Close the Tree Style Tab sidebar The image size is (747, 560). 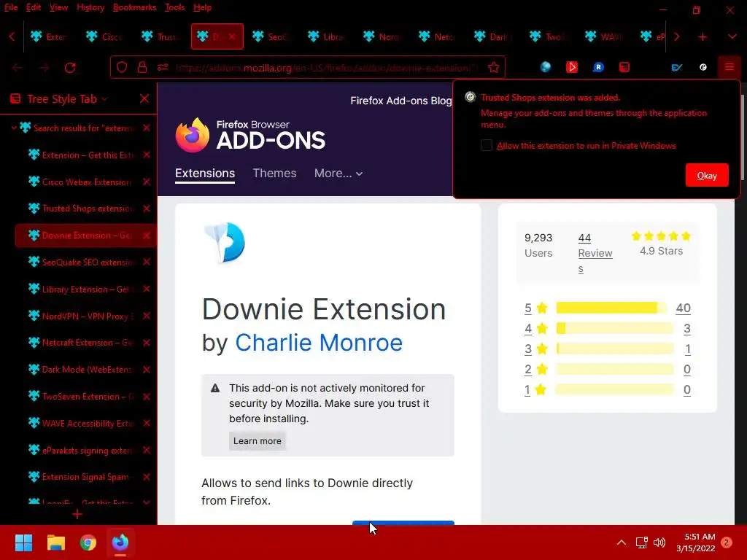click(x=144, y=98)
